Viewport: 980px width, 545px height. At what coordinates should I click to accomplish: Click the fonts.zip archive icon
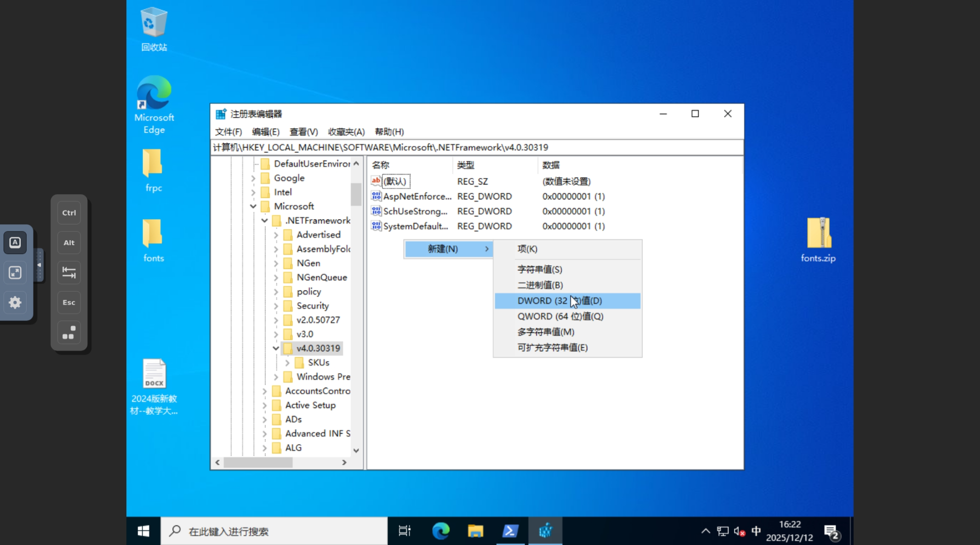click(x=818, y=233)
